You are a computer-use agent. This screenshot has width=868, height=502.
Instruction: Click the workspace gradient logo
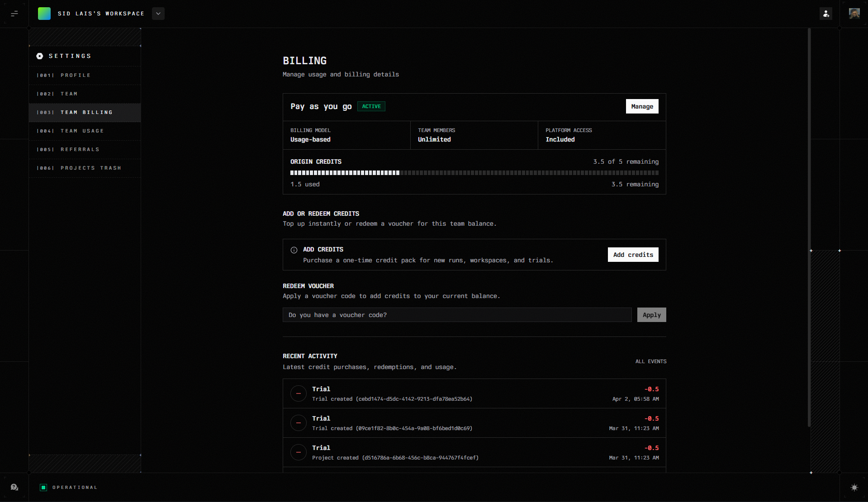[x=44, y=14]
